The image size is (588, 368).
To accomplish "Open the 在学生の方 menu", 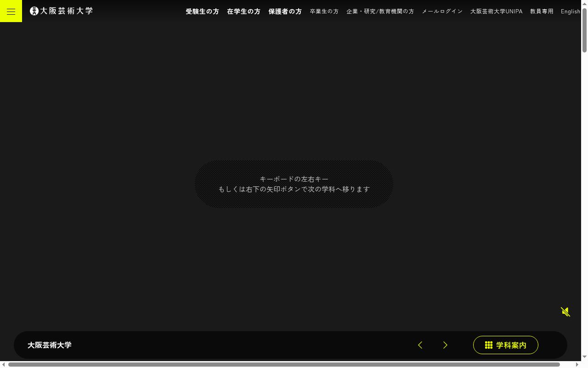I will coord(243,11).
